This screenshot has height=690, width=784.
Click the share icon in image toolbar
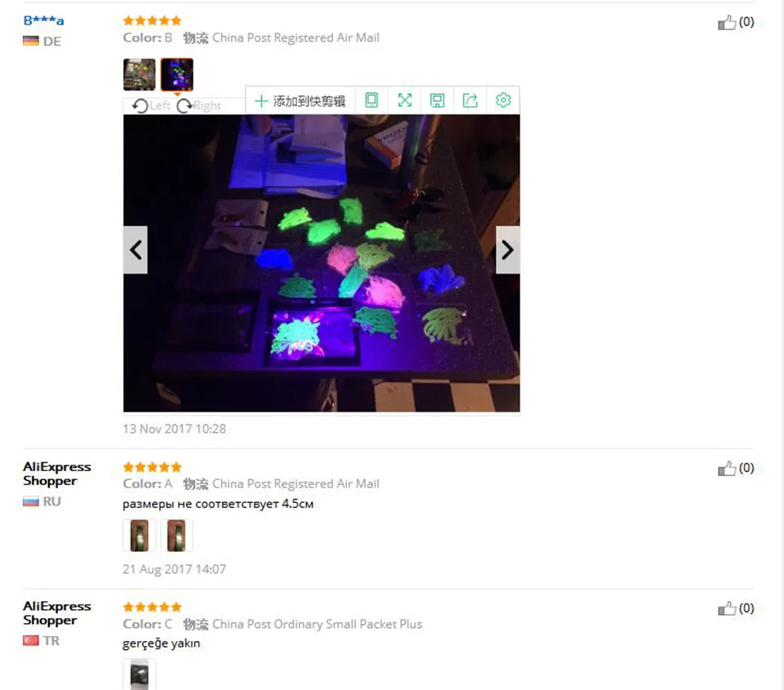470,100
